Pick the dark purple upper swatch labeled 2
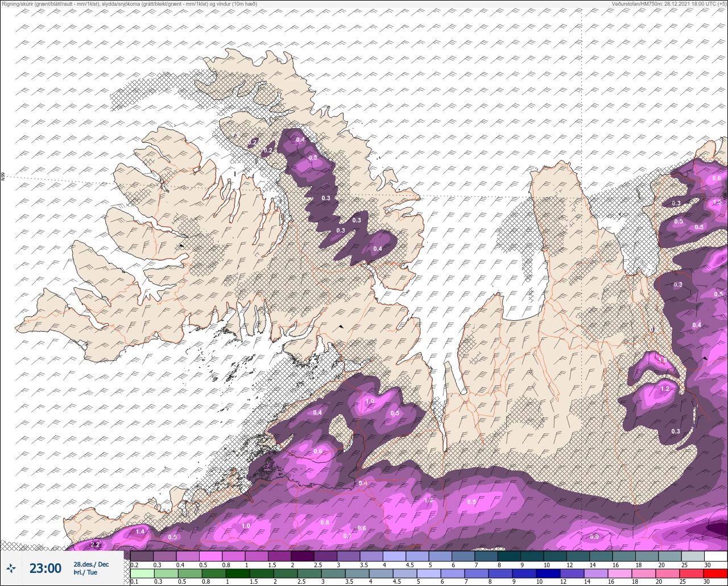Viewport: 728px width, 586px height. tap(303, 556)
